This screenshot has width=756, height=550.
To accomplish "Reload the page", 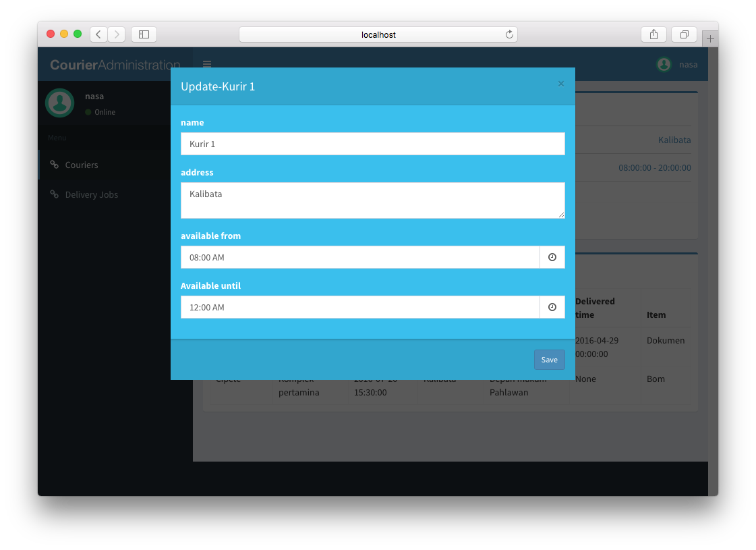I will 509,34.
